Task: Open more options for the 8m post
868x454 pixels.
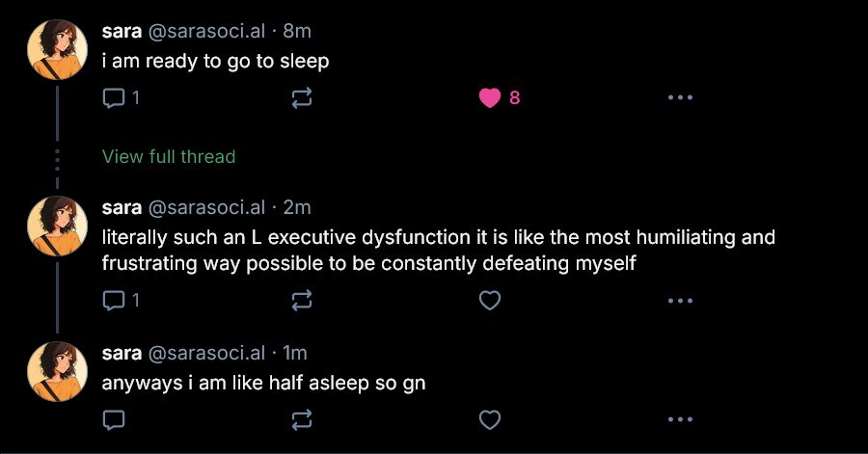Action: (x=680, y=97)
